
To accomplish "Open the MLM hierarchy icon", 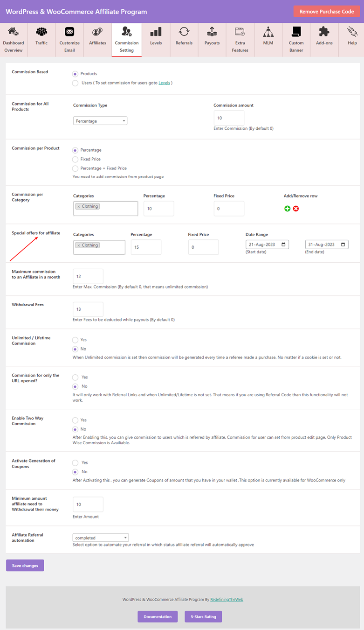I will 268,32.
